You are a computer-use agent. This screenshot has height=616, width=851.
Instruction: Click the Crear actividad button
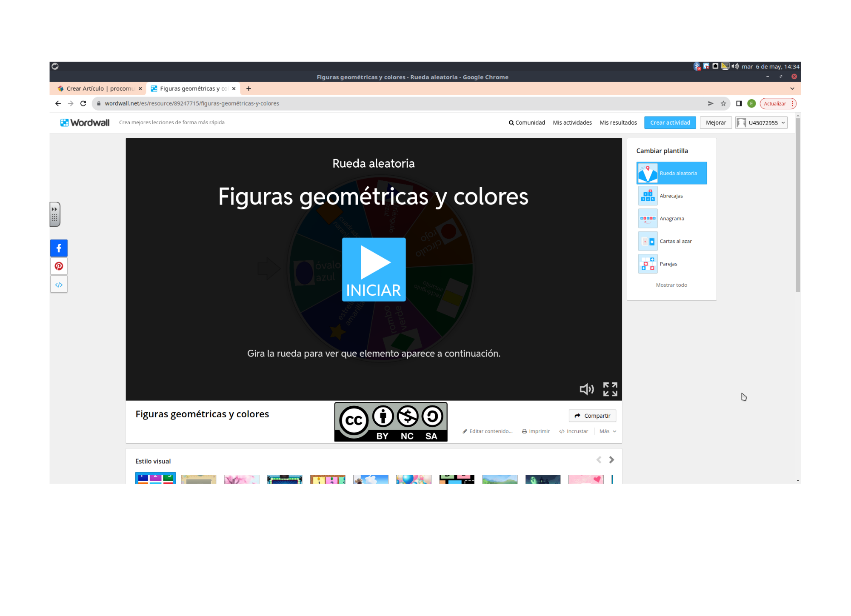click(x=670, y=123)
